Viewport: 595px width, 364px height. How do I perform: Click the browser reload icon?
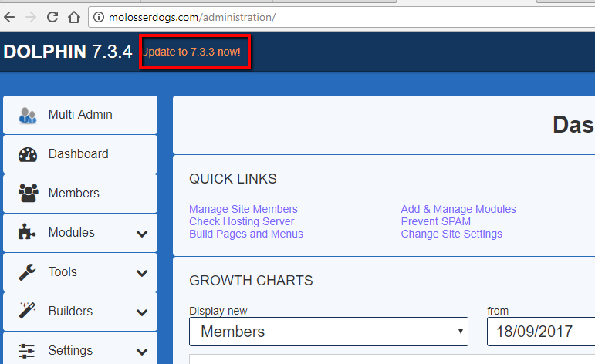tap(52, 16)
